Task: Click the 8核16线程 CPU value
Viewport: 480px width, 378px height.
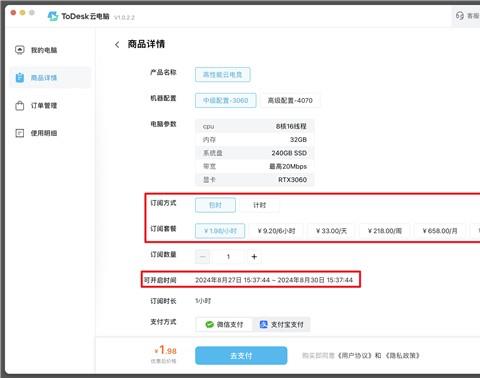Action: (x=291, y=126)
